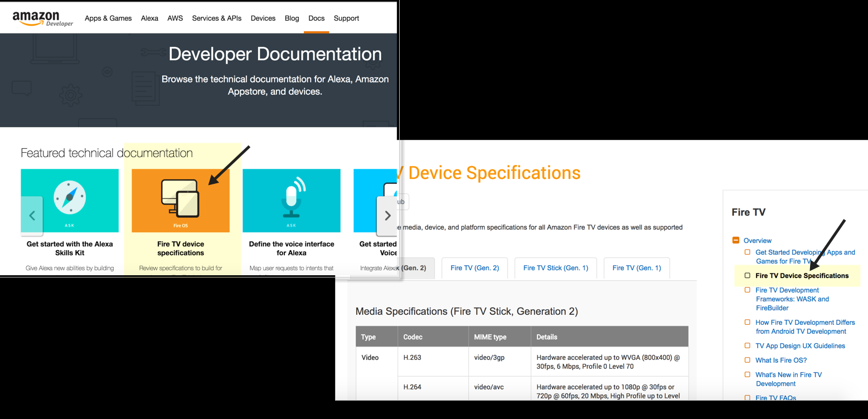Open What Is Fire OS? link
This screenshot has height=419, width=868.
pyautogui.click(x=781, y=360)
